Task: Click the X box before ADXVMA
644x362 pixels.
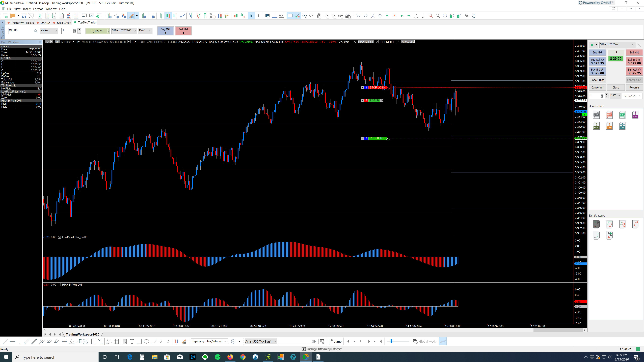Action: point(398,42)
